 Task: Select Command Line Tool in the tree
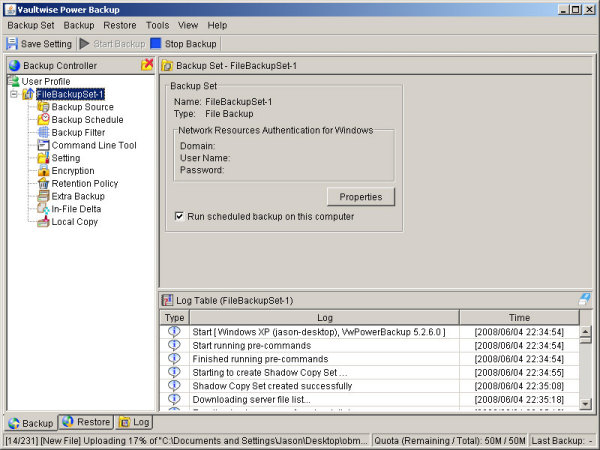[x=94, y=145]
